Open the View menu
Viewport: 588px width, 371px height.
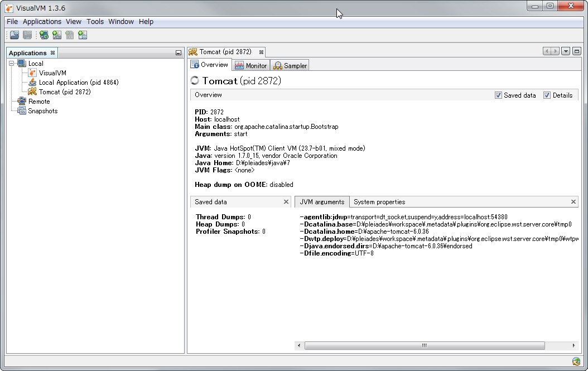[74, 21]
